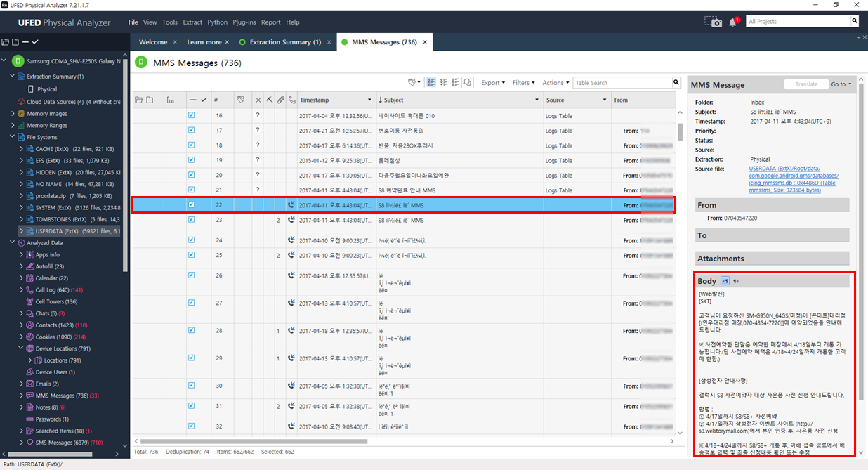Open the Filters dropdown
The width and height of the screenshot is (868, 470).
click(523, 83)
